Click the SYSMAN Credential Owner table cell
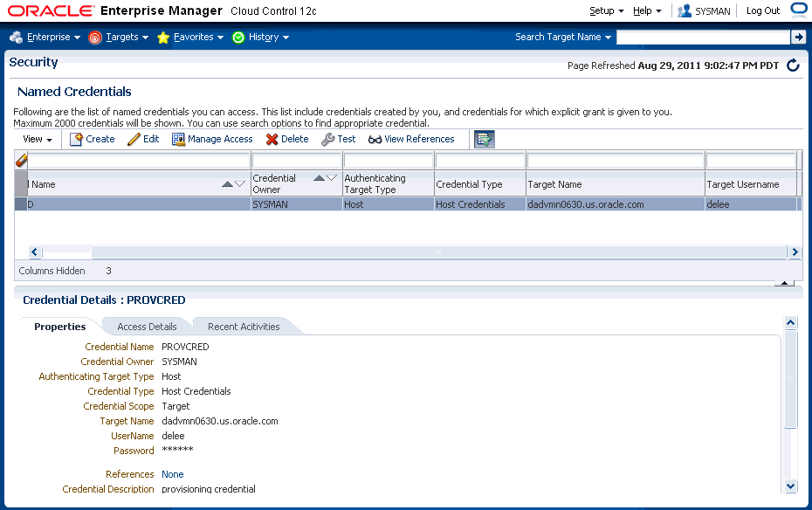Screen dimensions: 812x510 pyautogui.click(x=297, y=204)
